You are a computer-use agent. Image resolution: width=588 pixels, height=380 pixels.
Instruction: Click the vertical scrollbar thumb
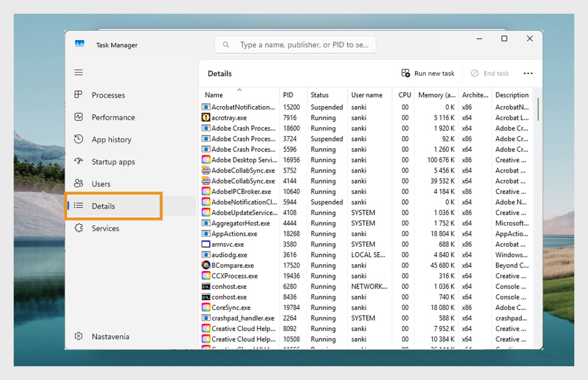(x=538, y=109)
